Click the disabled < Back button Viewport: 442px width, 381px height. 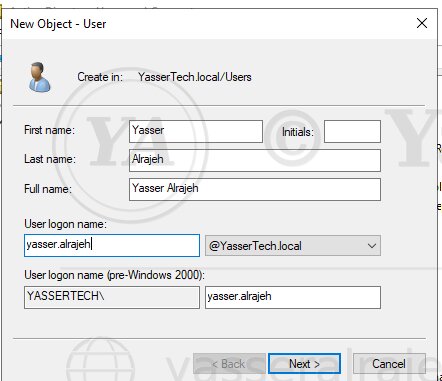[x=229, y=364]
